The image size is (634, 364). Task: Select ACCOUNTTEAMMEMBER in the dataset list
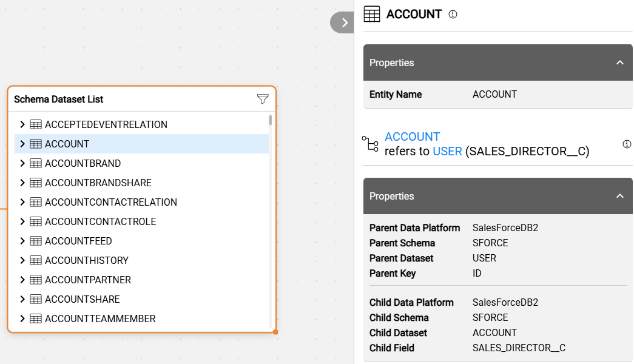(x=100, y=318)
